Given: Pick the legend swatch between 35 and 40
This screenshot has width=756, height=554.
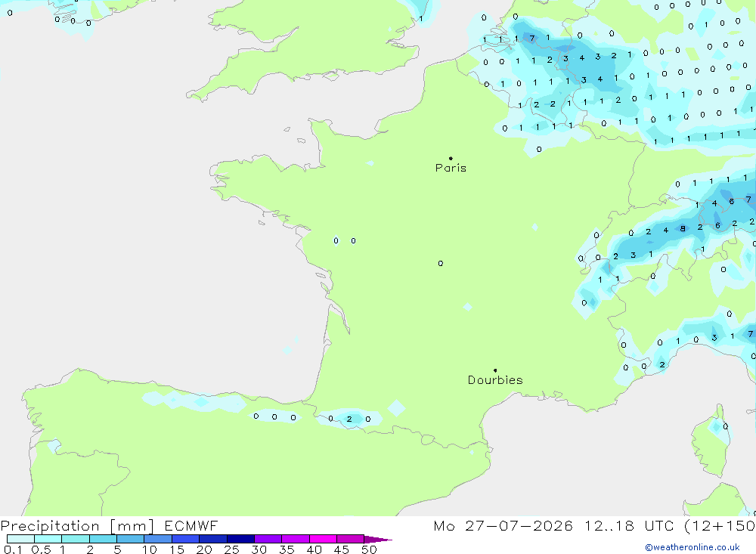Looking at the screenshot, I should (296, 539).
